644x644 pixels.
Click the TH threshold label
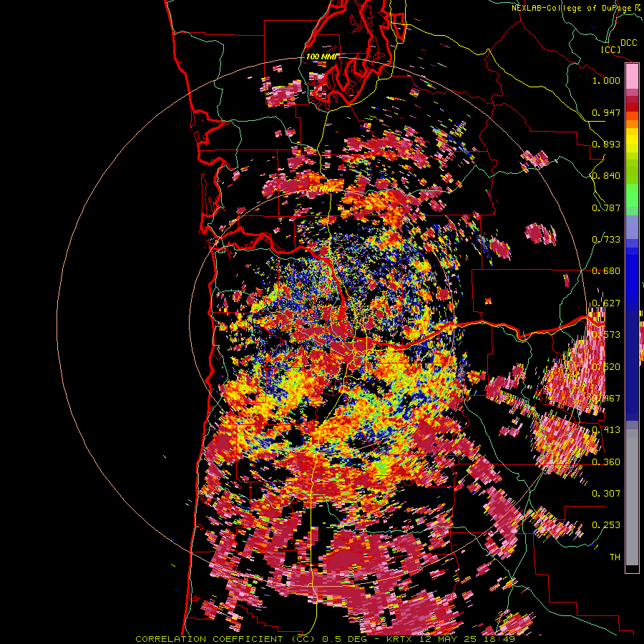pos(615,557)
